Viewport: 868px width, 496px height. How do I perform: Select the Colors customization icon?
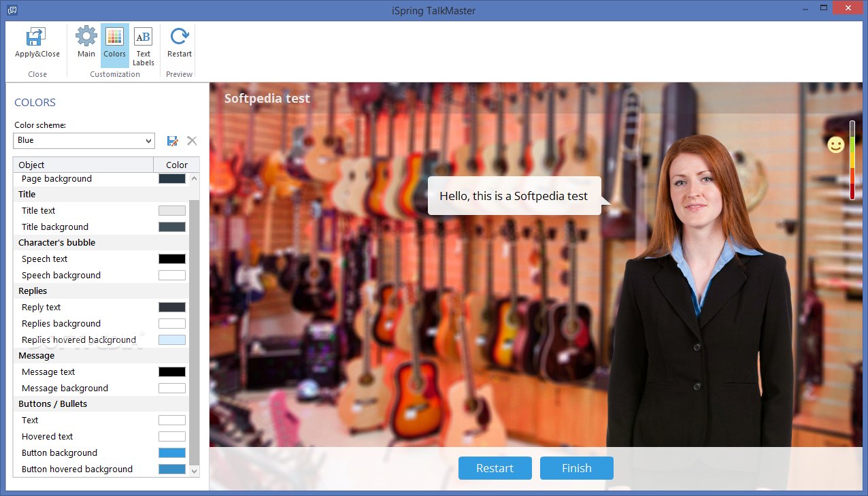coord(115,37)
